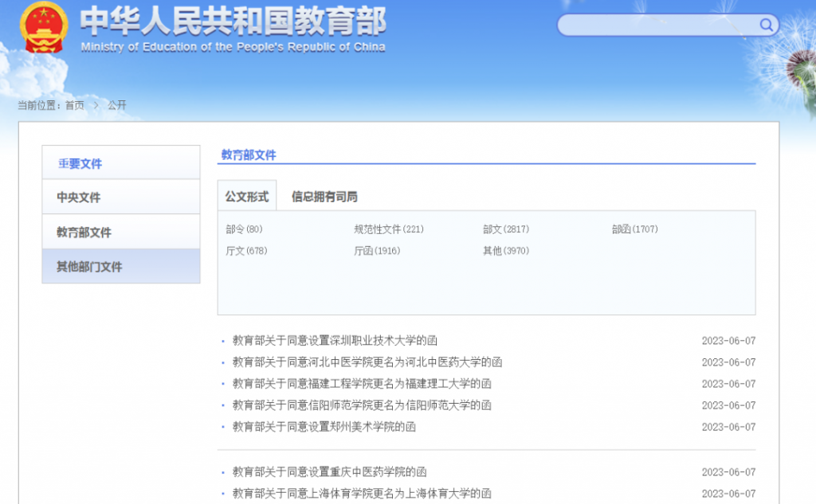Click date 2023-06-07 beside 深圳职业技术大学
This screenshot has height=504, width=816.
pos(728,341)
